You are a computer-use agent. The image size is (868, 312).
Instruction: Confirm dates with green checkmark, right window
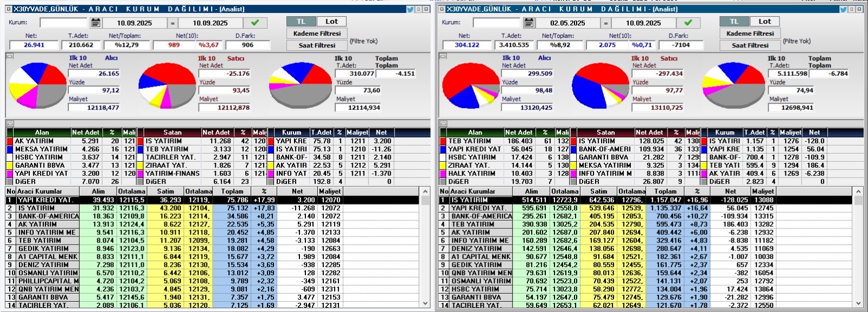click(x=688, y=23)
